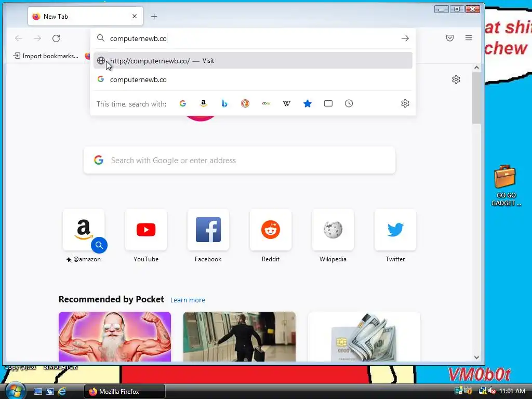Screen dimensions: 532x399
Task: Search this time with Amazon icon
Action: [x=204, y=103]
